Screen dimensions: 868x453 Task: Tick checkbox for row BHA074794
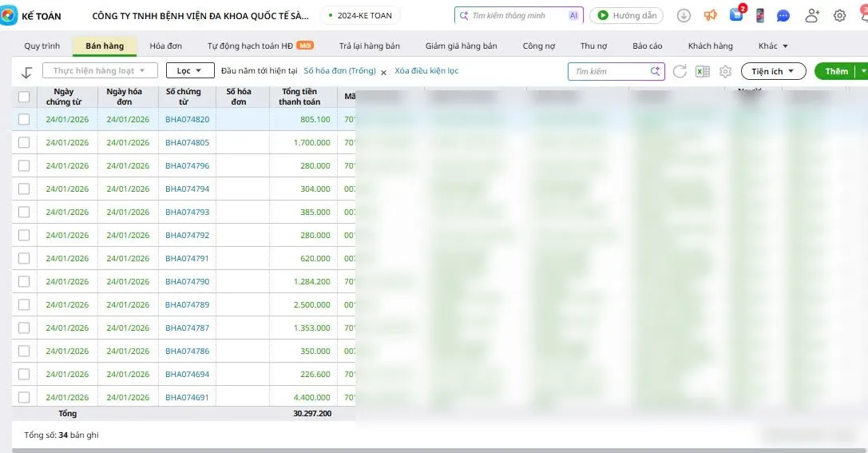tap(24, 189)
